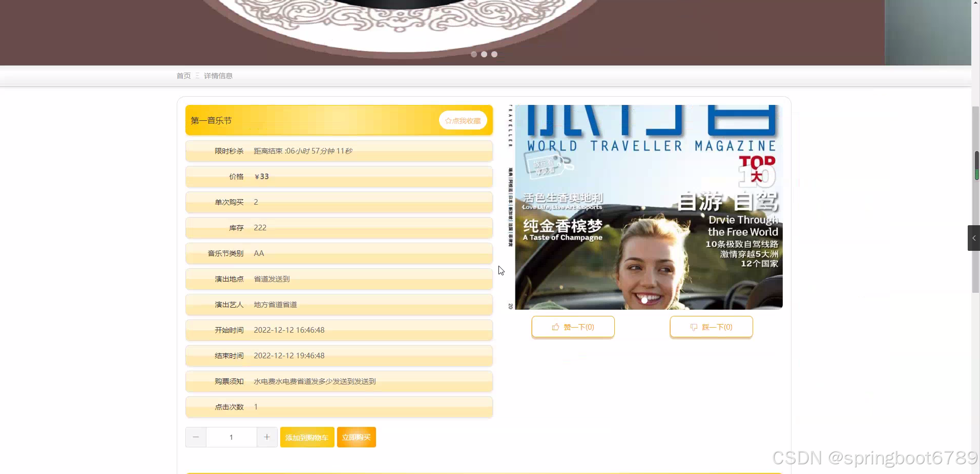Click the 音乐节类别 value AA

[259, 253]
